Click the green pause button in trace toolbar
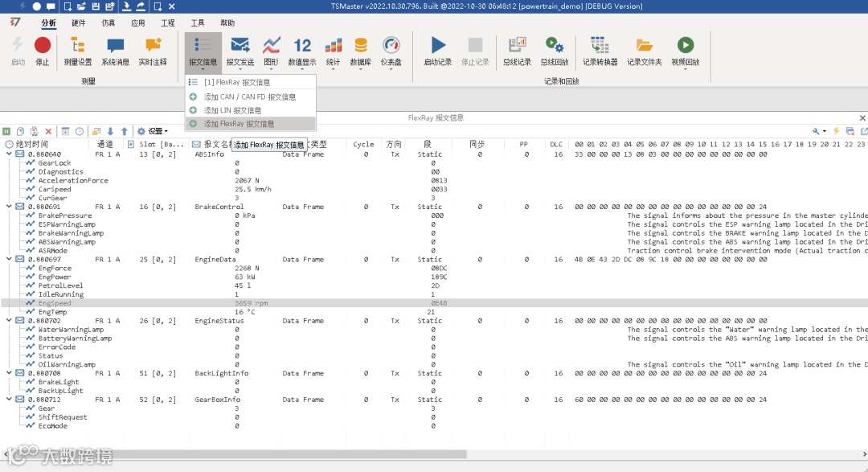Screen dimensions: 868x472 [6, 131]
